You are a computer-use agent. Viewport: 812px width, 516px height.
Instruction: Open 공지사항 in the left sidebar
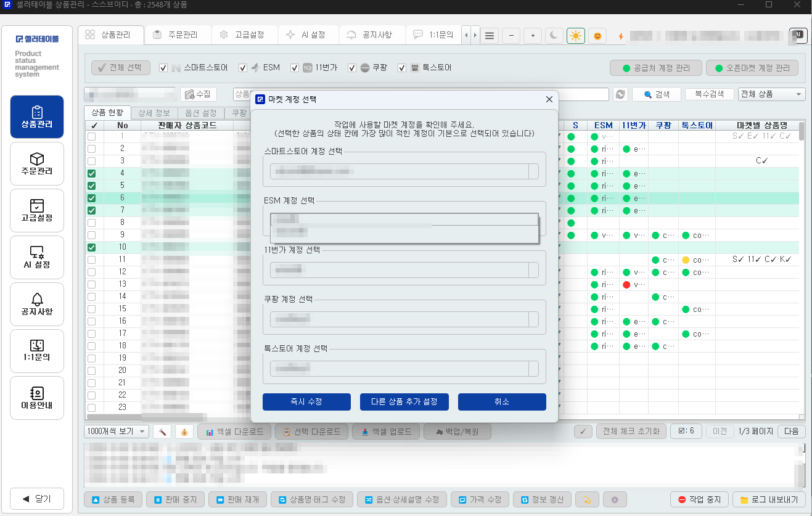(x=37, y=304)
